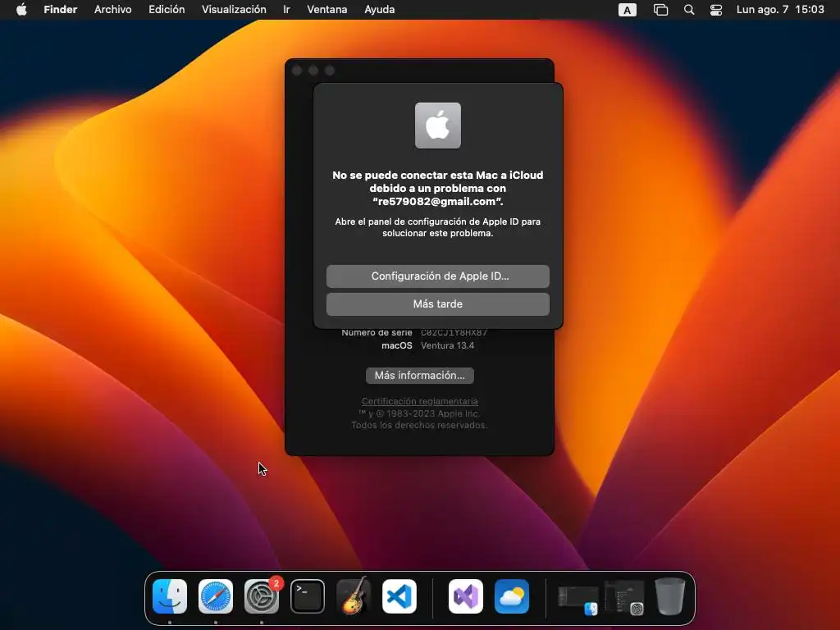Image resolution: width=840 pixels, height=630 pixels.
Task: Open Spotlight search icon
Action: (689, 10)
